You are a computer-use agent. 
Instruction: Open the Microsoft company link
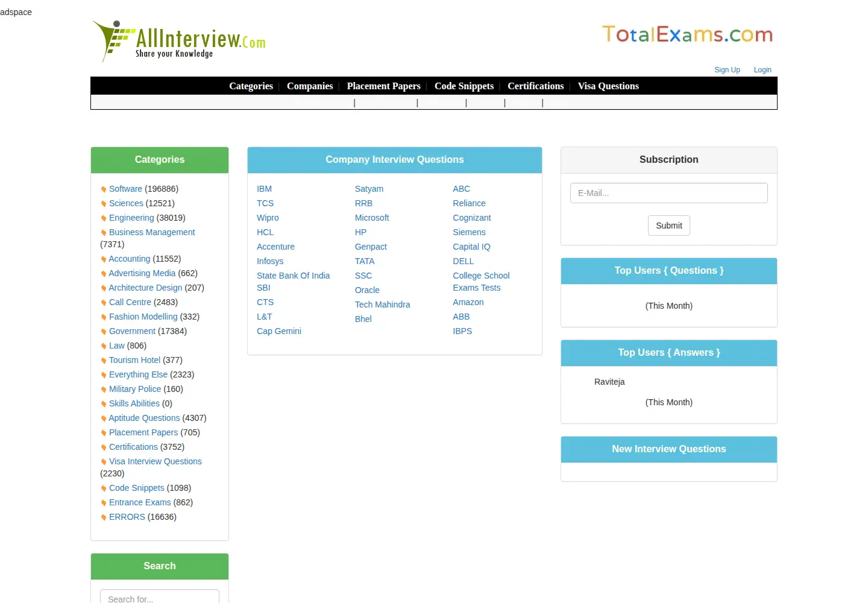pos(372,218)
